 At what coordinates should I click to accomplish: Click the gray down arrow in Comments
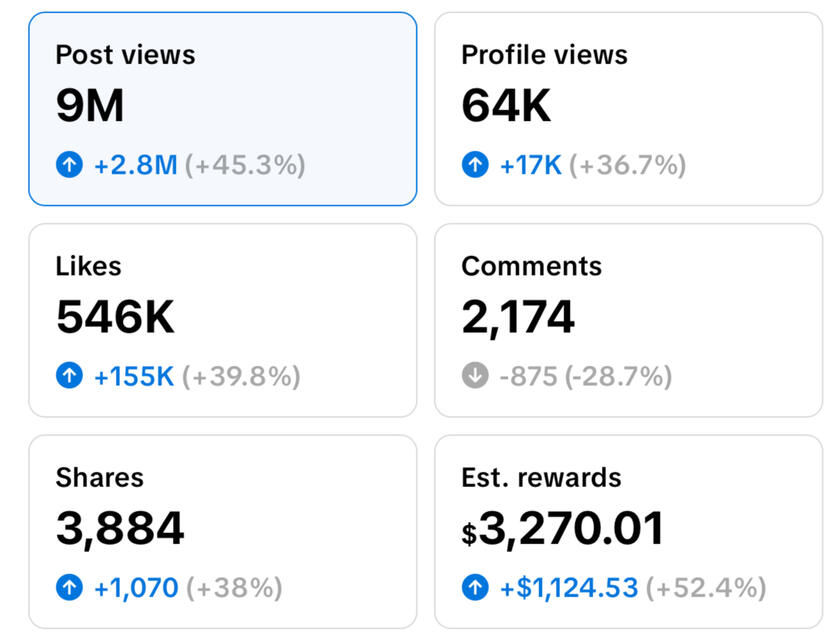click(475, 376)
